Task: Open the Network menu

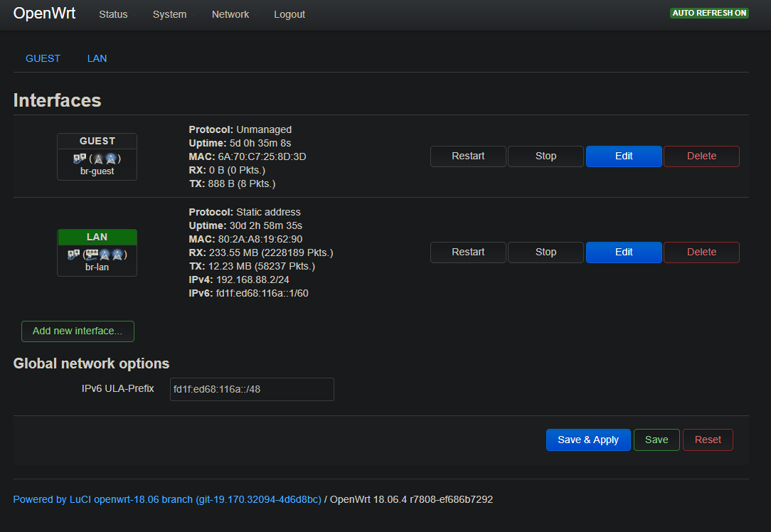Action: 230,14
